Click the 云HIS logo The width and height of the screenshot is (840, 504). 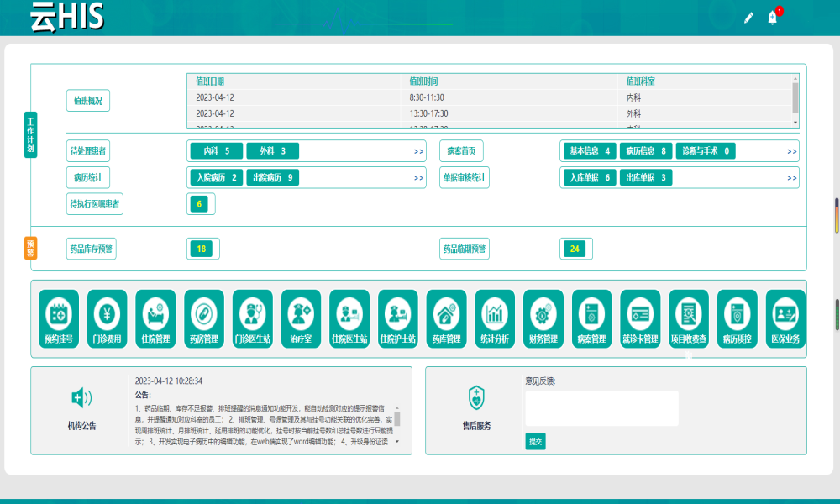[66, 16]
